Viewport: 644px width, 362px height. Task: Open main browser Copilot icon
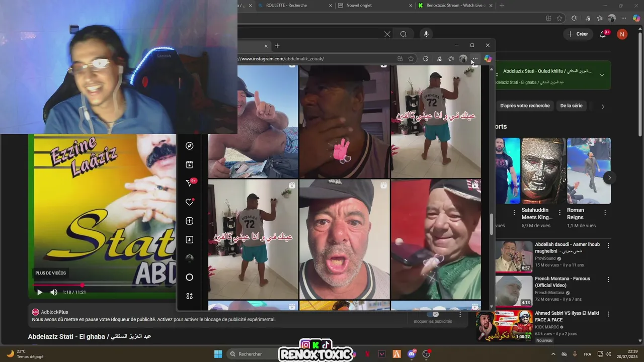[636, 18]
